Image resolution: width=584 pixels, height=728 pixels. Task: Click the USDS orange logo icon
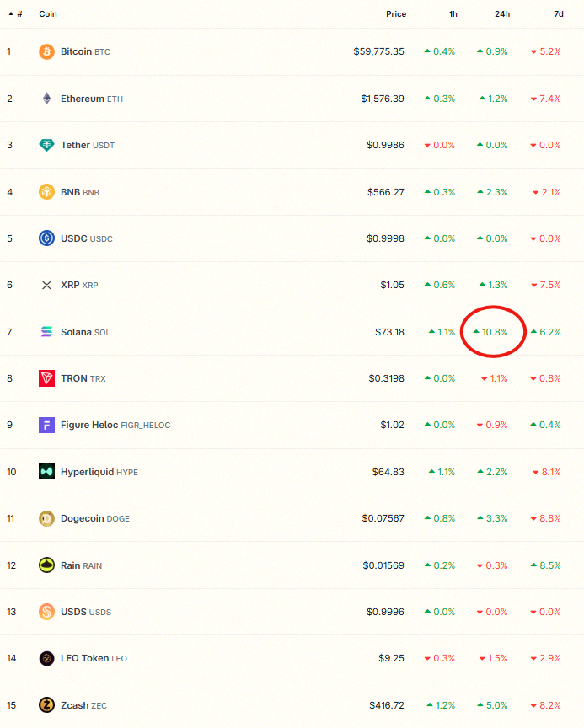[46, 612]
